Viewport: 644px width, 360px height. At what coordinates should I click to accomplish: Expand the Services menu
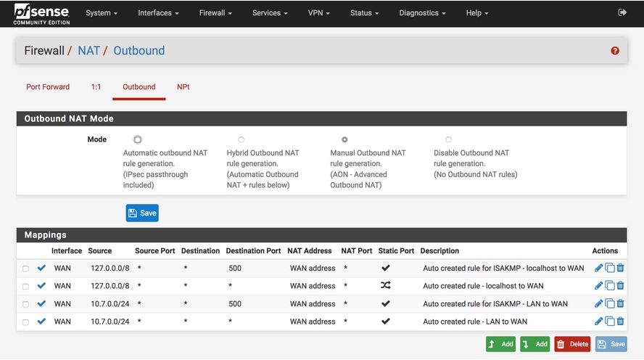click(x=270, y=13)
